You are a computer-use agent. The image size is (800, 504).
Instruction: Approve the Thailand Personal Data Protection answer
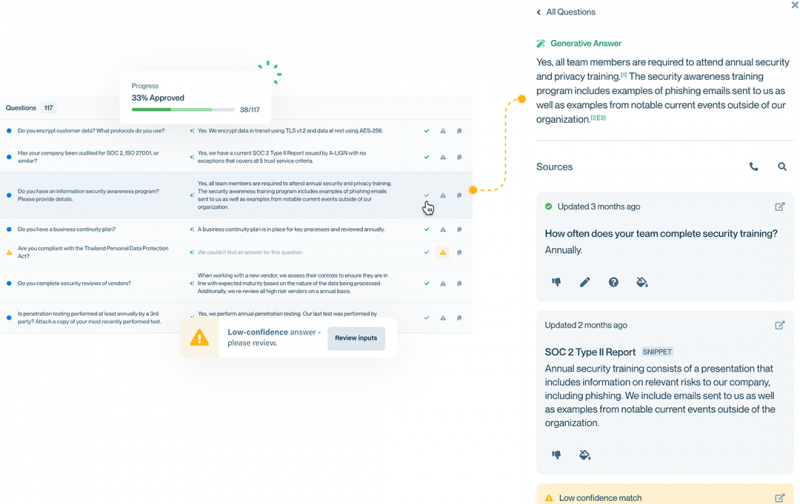[427, 252]
